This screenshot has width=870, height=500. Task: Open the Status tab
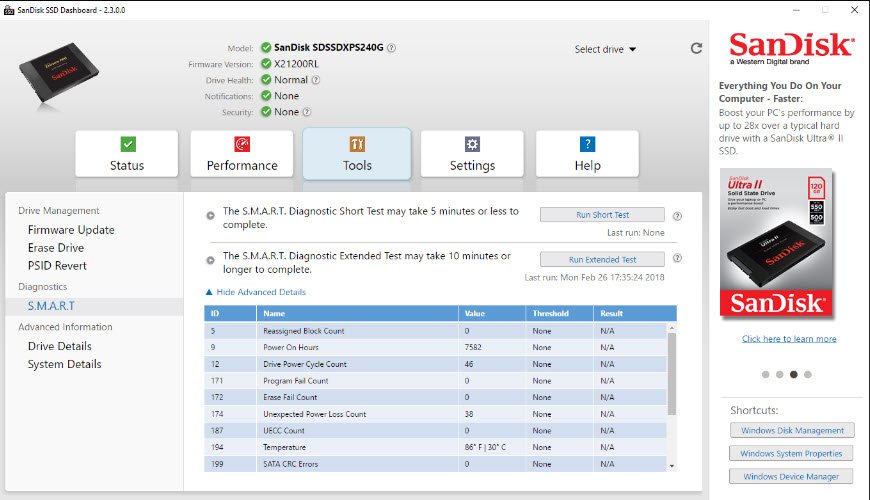coord(127,154)
